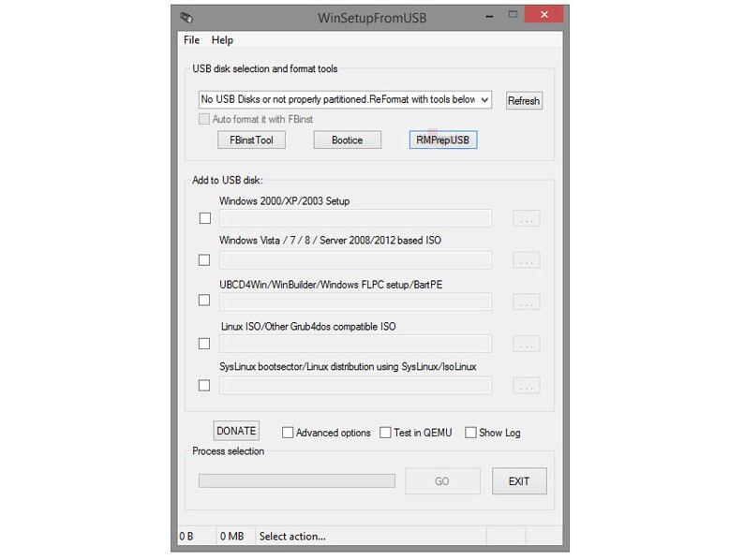Click the 'Select action...' status text

(x=292, y=537)
